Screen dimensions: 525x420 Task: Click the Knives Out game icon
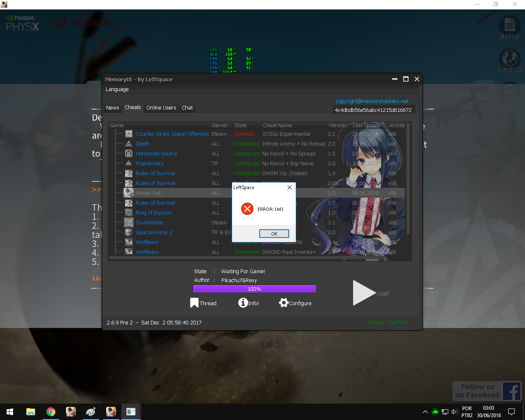(129, 193)
